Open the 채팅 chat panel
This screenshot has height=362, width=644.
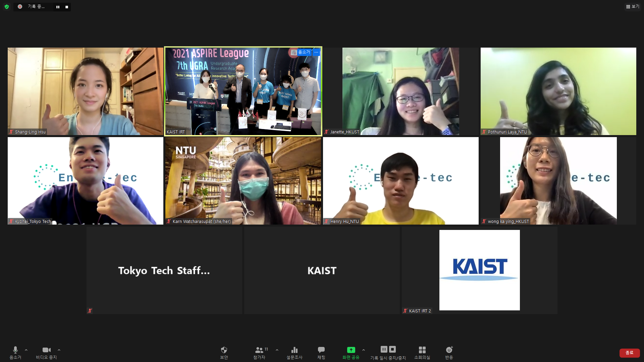click(x=321, y=353)
